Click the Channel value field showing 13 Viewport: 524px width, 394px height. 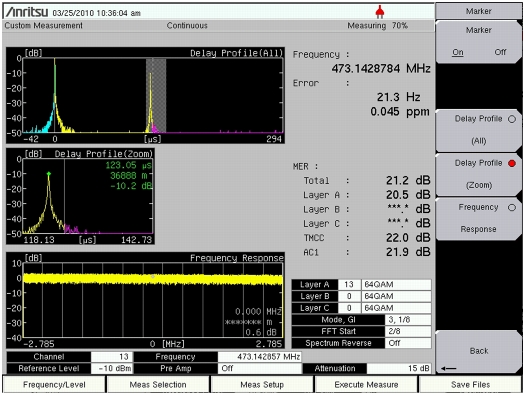pyautogui.click(x=112, y=357)
